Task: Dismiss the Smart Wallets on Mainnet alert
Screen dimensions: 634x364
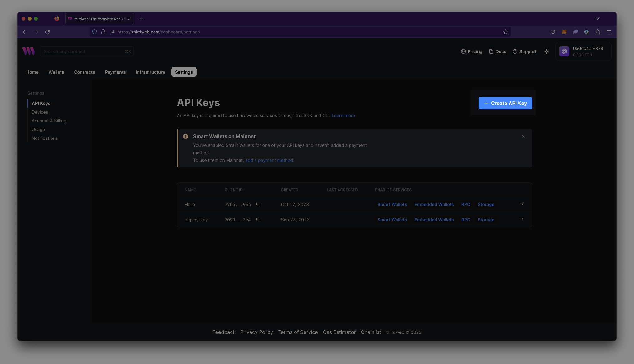Action: point(523,136)
